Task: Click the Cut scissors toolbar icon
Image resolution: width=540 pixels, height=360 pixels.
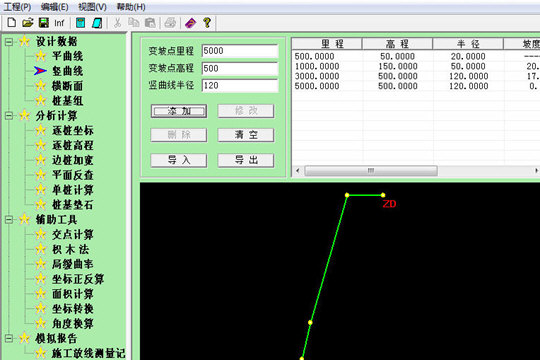Action: click(x=117, y=23)
